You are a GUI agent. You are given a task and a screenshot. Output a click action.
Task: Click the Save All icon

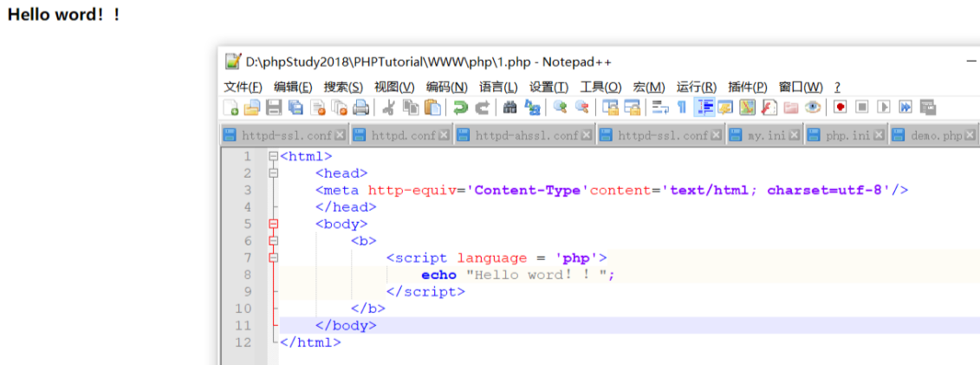point(295,108)
